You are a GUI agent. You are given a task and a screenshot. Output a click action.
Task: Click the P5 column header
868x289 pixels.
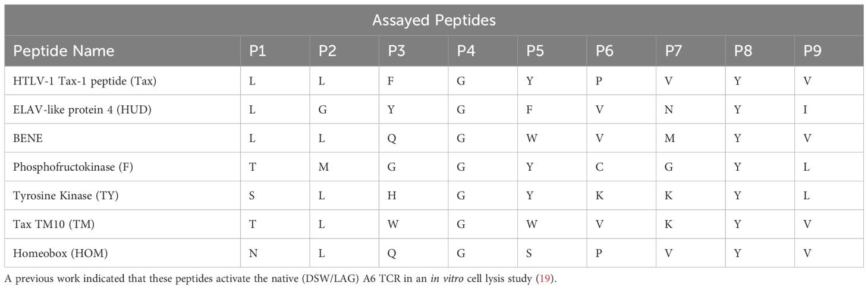click(535, 51)
